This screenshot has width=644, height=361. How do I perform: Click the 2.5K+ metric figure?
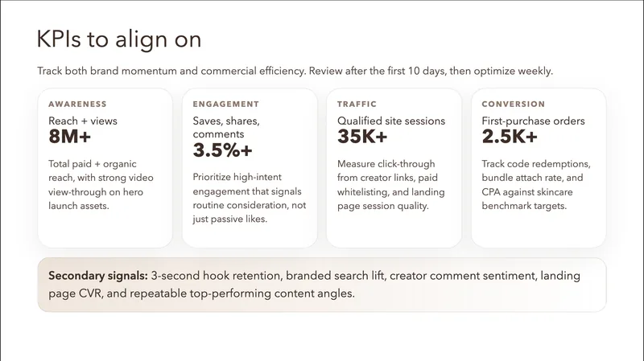[510, 137]
